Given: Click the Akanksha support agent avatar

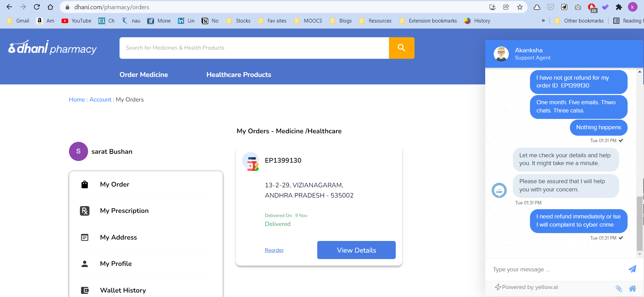Looking at the screenshot, I should 501,54.
